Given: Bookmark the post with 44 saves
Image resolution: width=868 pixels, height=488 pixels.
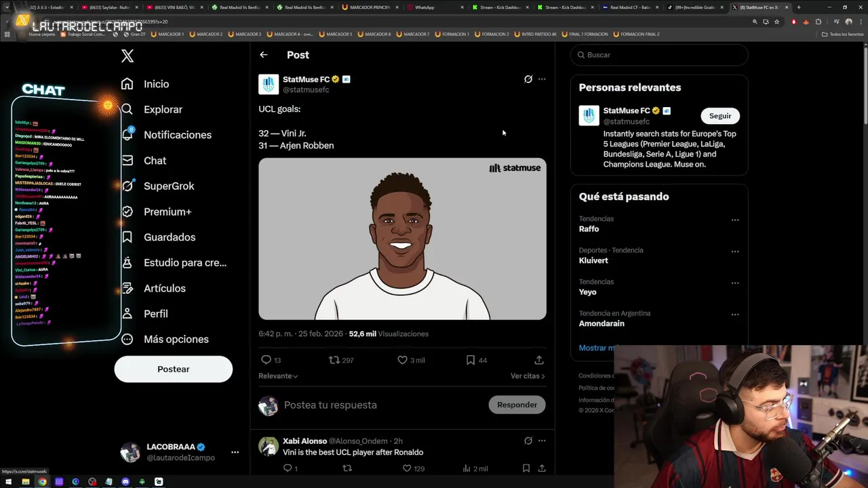Looking at the screenshot, I should [x=476, y=360].
